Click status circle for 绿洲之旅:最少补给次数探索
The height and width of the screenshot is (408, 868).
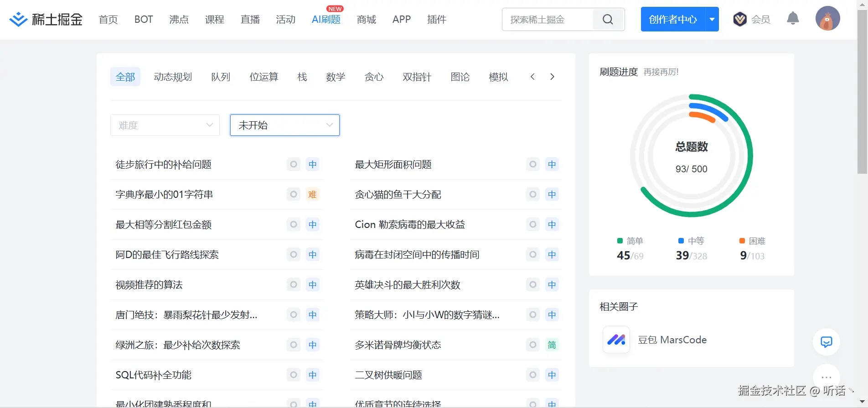(x=294, y=345)
